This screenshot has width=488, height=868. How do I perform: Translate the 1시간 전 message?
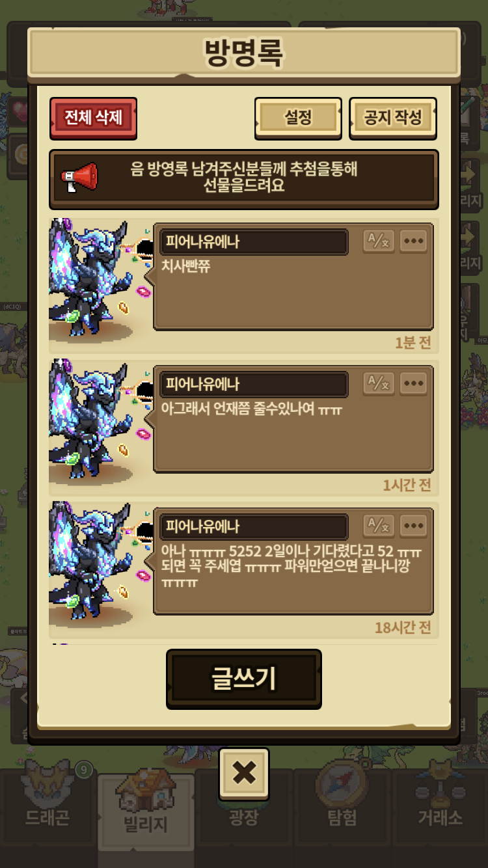pos(379,383)
